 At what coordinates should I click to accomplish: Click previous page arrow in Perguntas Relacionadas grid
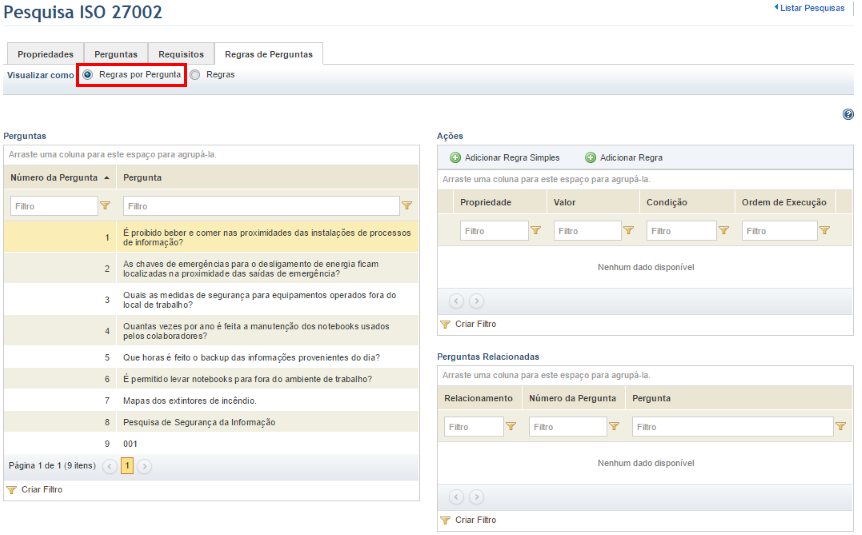click(x=456, y=497)
